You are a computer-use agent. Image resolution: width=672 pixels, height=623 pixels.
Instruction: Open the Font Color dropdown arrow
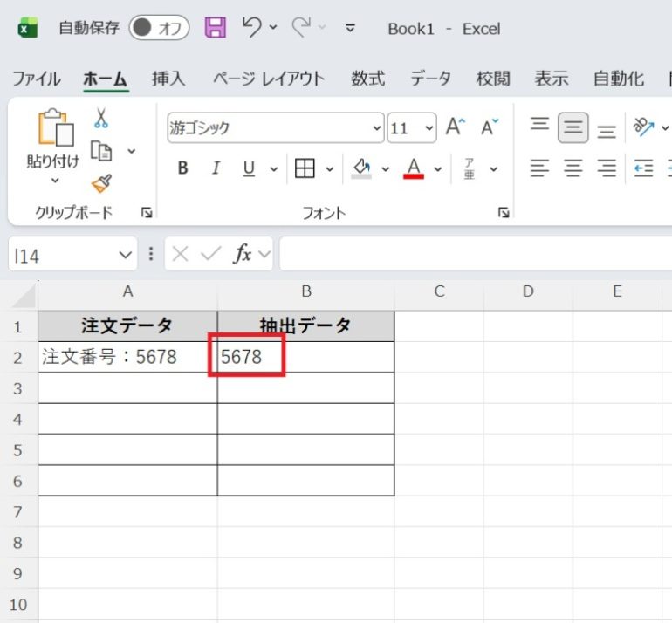pos(438,168)
